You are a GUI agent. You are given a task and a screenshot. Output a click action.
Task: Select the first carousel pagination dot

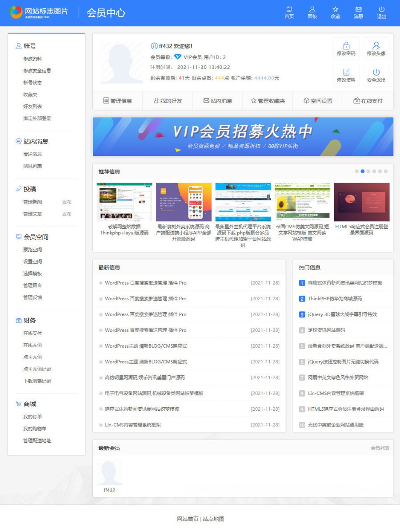357,171
